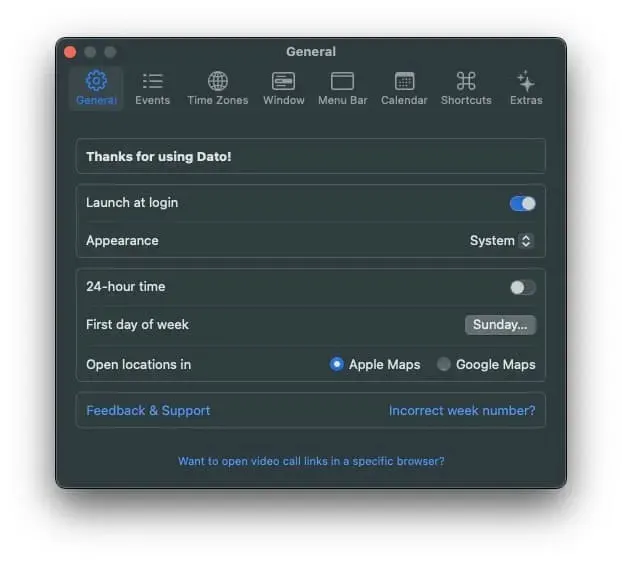Click the Sunday… first day button
The image size is (622, 562).
click(x=500, y=325)
